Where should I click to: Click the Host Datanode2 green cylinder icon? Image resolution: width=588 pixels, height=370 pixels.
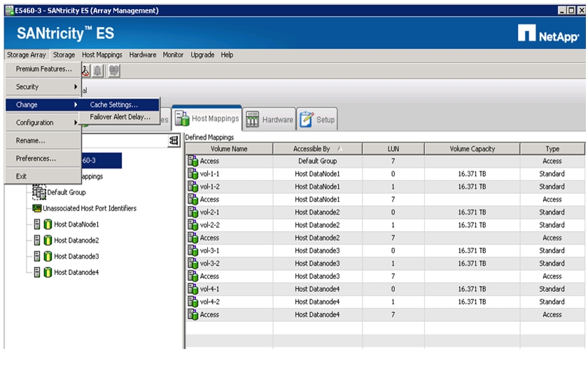pyautogui.click(x=48, y=241)
